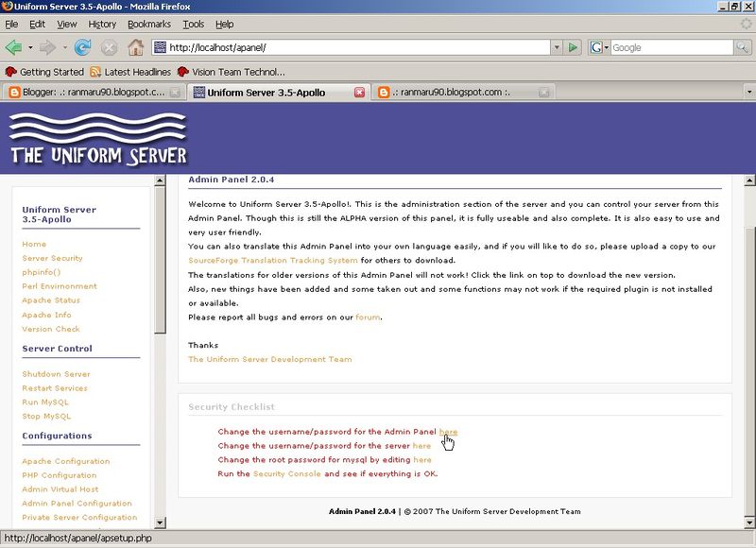Viewport: 756px width, 548px height.
Task: Click the magnifier search button
Action: [742, 47]
